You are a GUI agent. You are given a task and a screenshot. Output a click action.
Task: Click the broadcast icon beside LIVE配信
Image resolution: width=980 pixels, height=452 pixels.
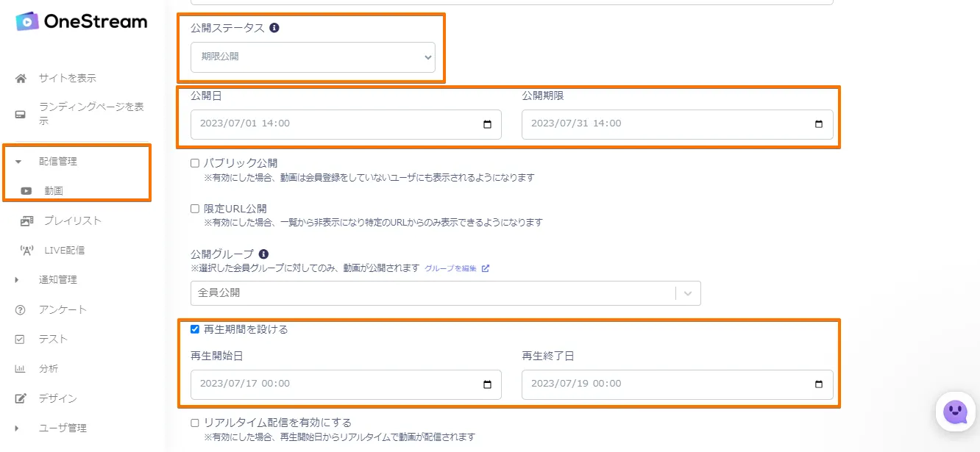click(26, 250)
